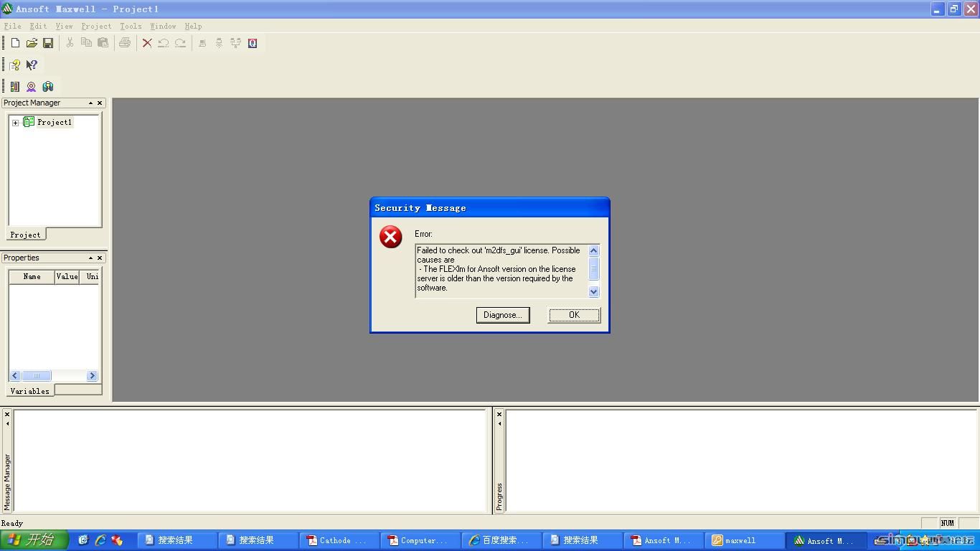
Task: Click the purple figure icon in third toolbar row
Action: [32, 86]
